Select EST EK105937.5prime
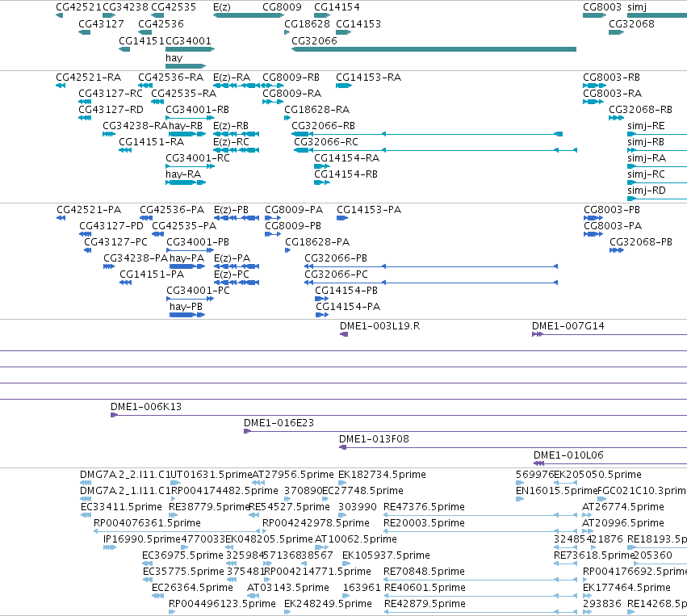 coord(386,555)
